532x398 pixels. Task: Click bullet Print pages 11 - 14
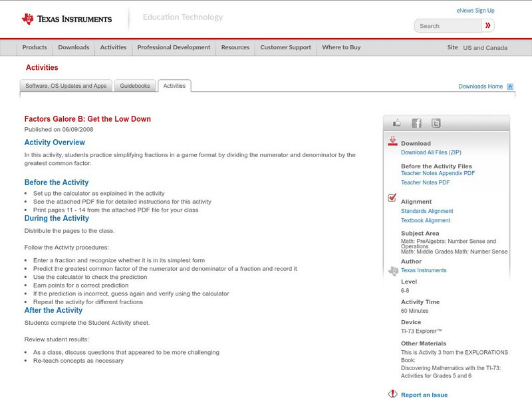[x=116, y=210]
